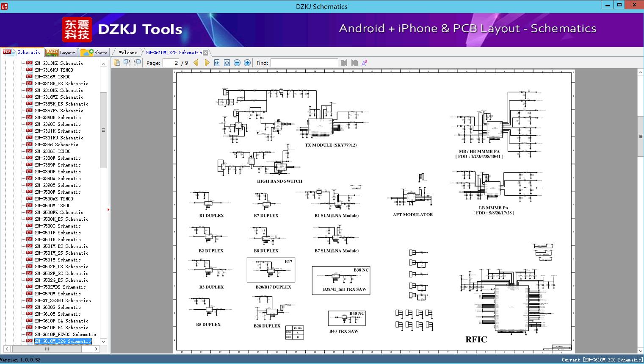Open SM-G361HU Schematic entry
644x364 pixels.
click(59, 138)
